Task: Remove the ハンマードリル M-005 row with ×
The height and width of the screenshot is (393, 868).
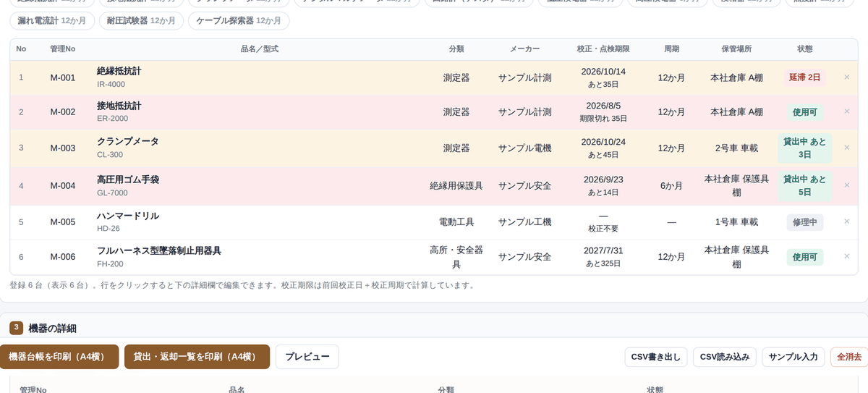Action: point(846,221)
